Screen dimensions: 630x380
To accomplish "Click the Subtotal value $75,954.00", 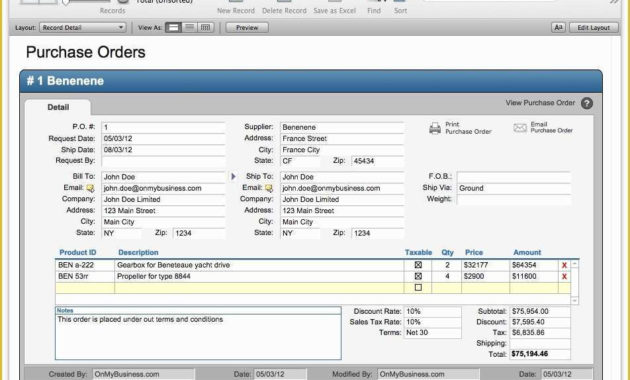I will click(540, 311).
